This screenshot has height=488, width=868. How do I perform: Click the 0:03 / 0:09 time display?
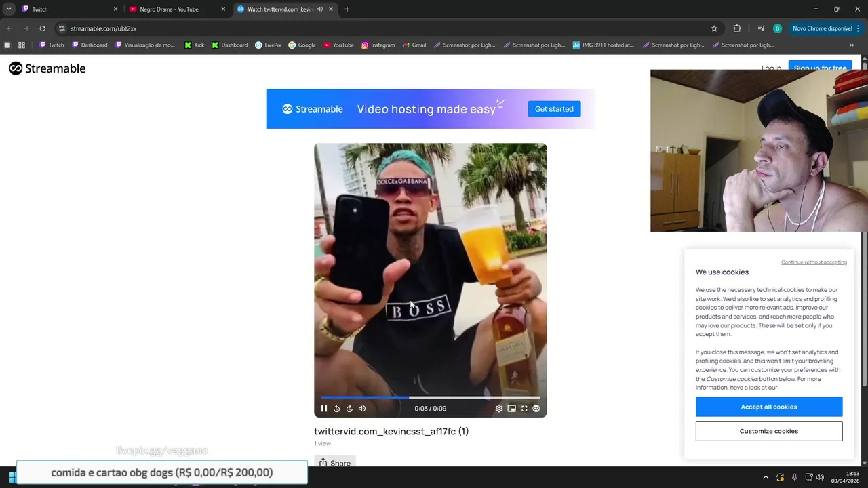(431, 409)
